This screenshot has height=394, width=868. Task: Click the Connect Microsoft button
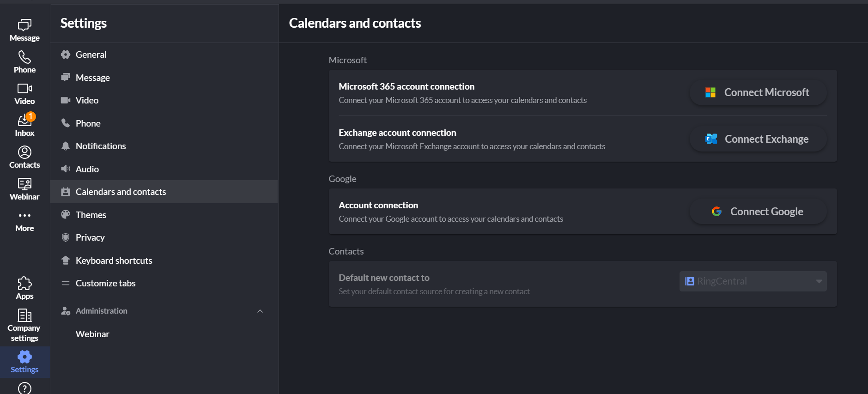(x=758, y=92)
